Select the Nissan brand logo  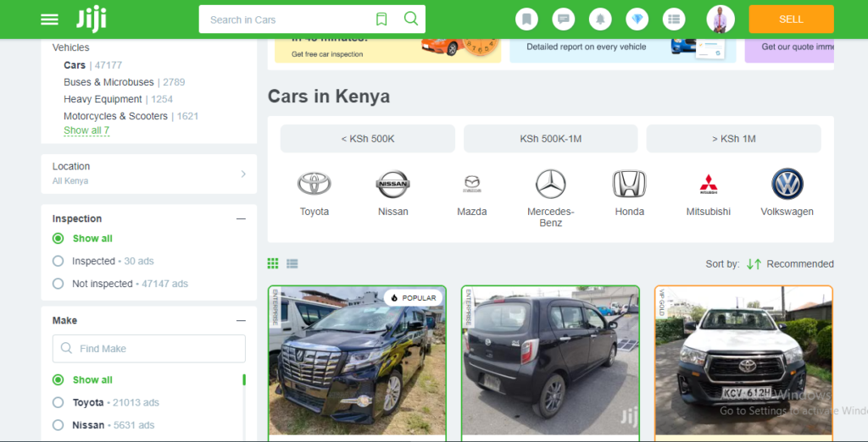point(393,184)
